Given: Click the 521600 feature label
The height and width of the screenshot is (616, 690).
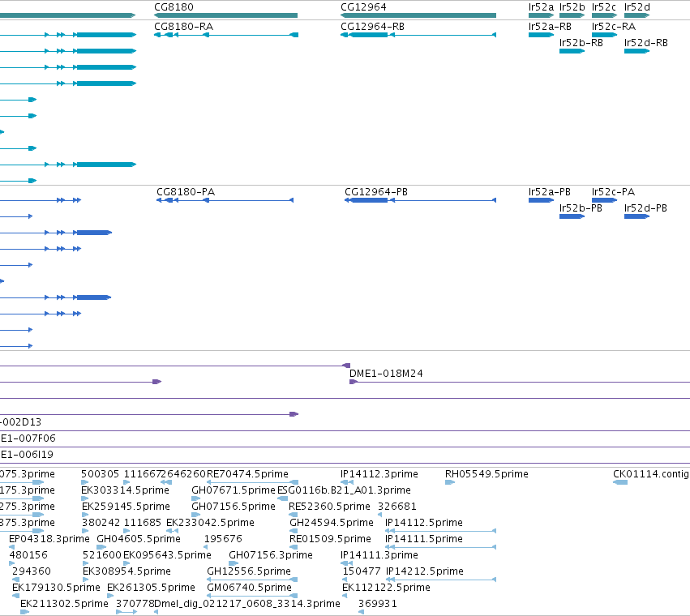Looking at the screenshot, I should pos(101,555).
